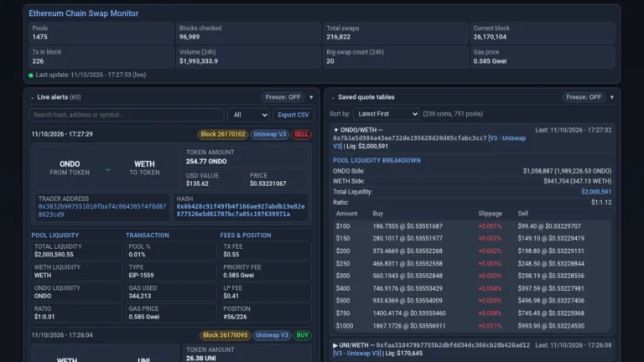The height and width of the screenshot is (362, 644).
Task: Click $100 amount row in quote table
Action: tap(472, 226)
